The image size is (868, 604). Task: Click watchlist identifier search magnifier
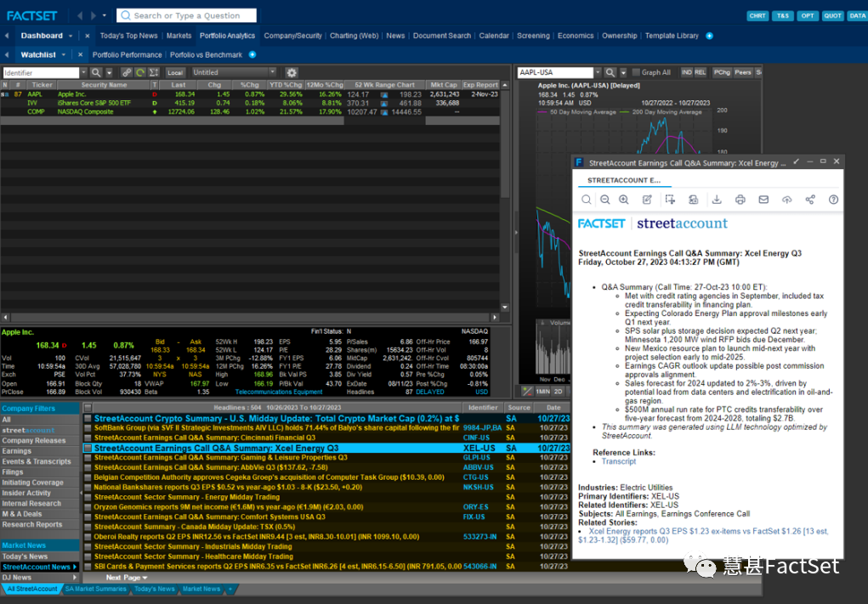click(x=96, y=72)
